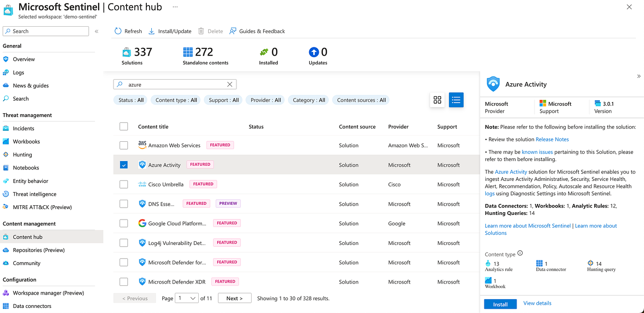644x313 pixels.
Task: Sort by Provider column header
Action: click(398, 127)
